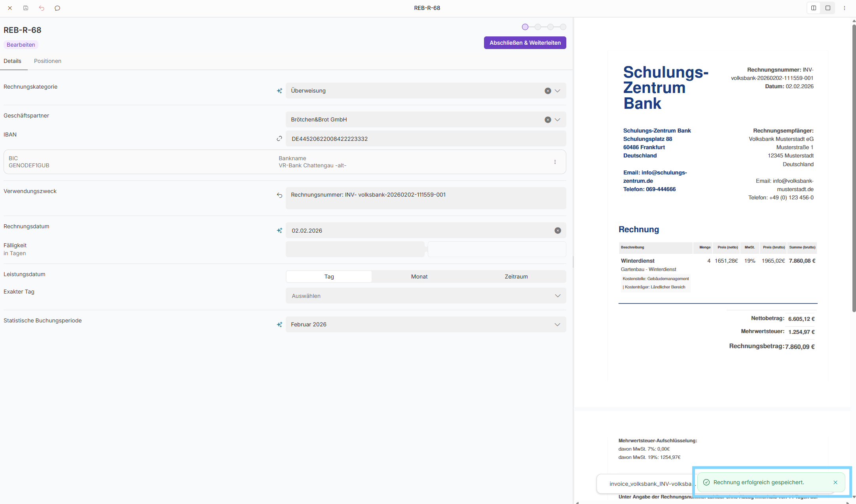The image size is (856, 504).
Task: Select Monat option for Leistungsdatum
Action: coord(419,277)
